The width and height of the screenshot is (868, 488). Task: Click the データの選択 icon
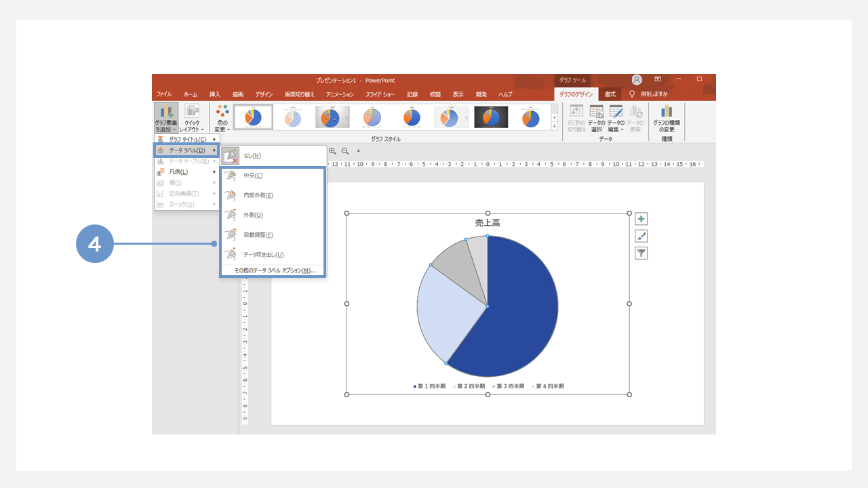coord(596,118)
